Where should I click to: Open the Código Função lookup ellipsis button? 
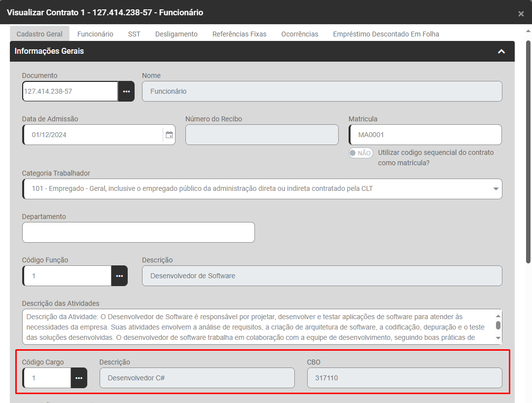[119, 276]
